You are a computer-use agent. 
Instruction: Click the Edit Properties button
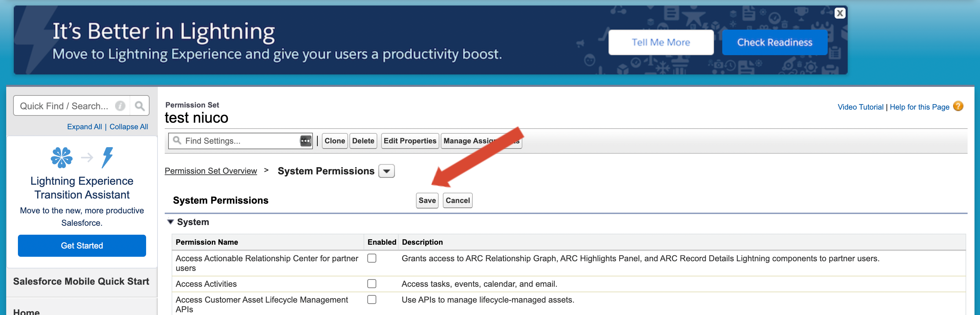(410, 141)
